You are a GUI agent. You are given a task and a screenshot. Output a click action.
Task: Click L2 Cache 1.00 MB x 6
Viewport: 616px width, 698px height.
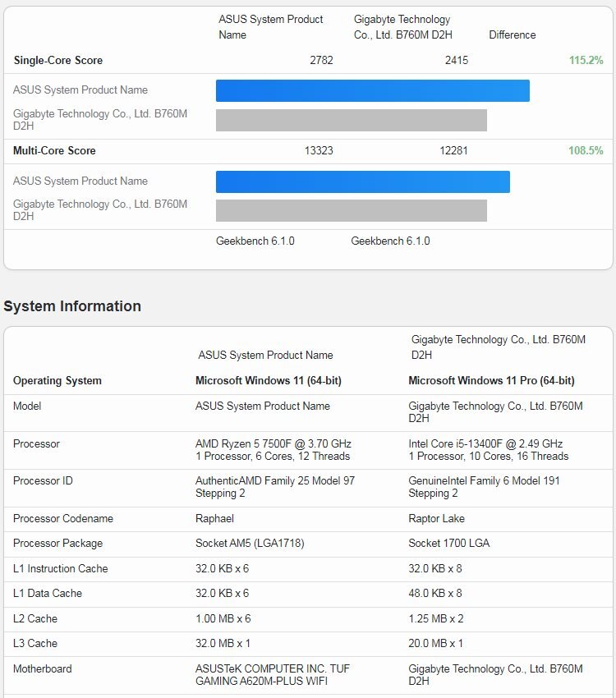(223, 619)
